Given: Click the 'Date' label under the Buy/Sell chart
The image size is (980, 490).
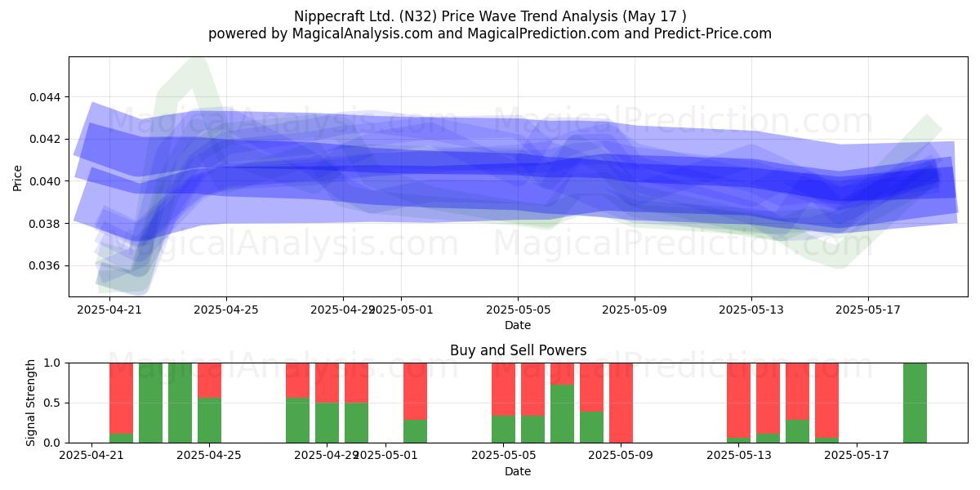Looking at the screenshot, I should tap(518, 471).
